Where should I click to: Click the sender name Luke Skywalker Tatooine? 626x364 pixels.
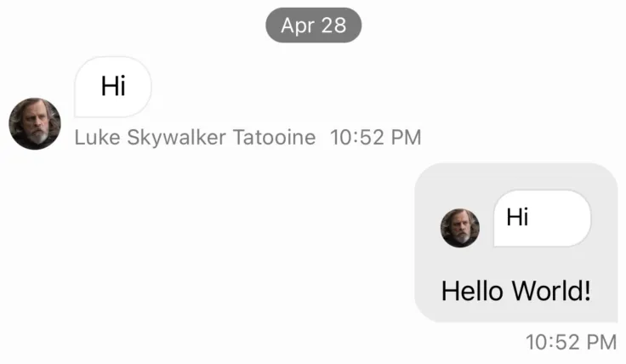click(x=195, y=137)
